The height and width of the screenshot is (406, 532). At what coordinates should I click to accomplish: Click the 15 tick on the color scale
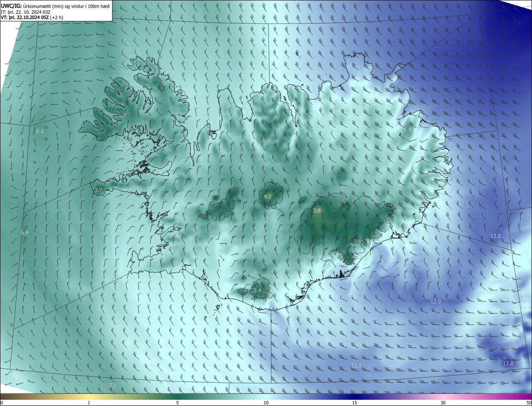(x=355, y=403)
